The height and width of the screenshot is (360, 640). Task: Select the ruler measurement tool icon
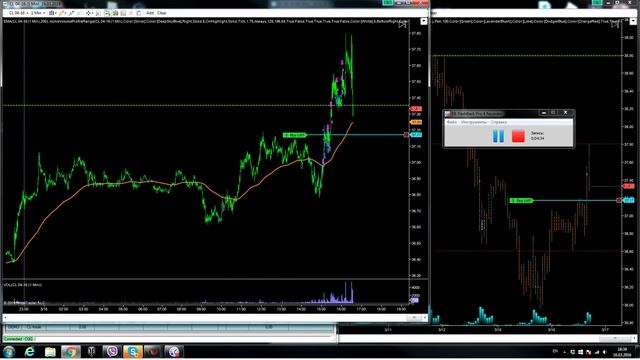tap(72, 13)
